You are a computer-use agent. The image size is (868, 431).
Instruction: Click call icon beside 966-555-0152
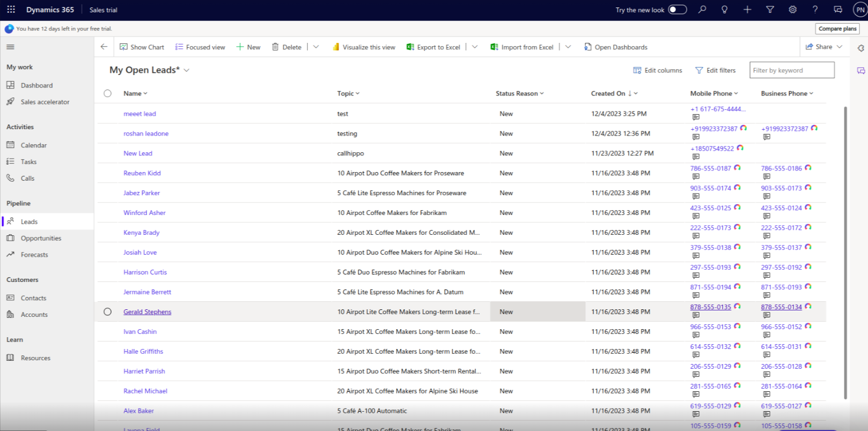[808, 326]
